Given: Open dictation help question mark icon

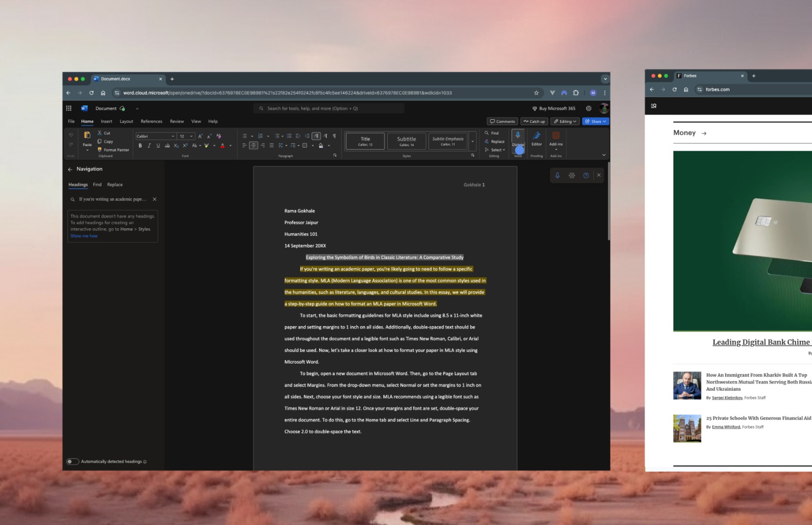Looking at the screenshot, I should 586,176.
